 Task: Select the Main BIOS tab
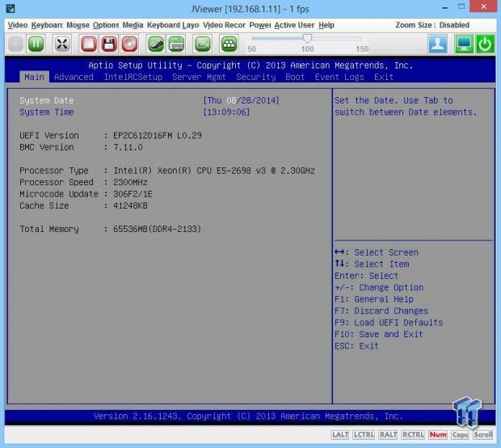coord(34,77)
